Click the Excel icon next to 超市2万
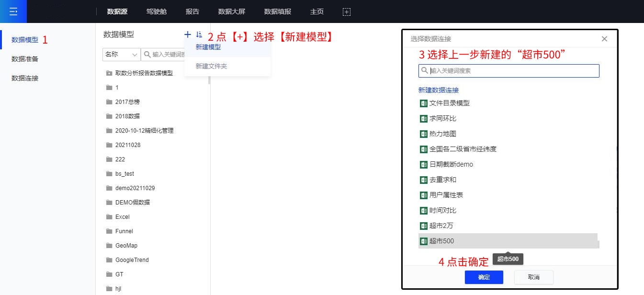Viewport: 644px width, 295px height. pyautogui.click(x=423, y=226)
